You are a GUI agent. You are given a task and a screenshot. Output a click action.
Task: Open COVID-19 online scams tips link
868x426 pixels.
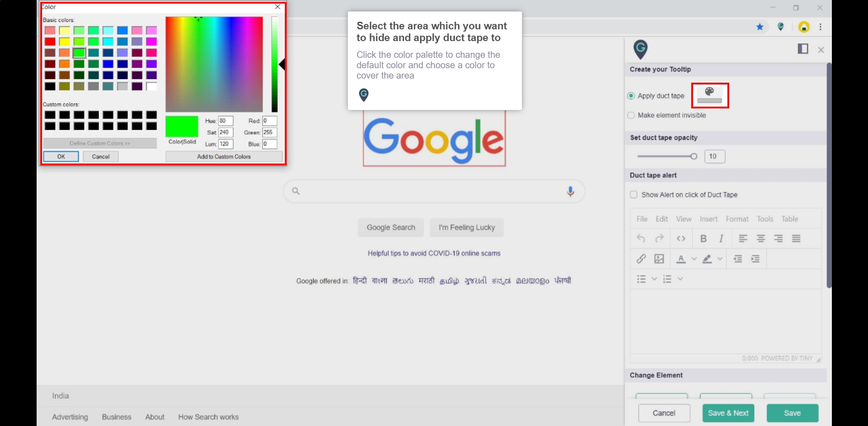click(x=434, y=253)
